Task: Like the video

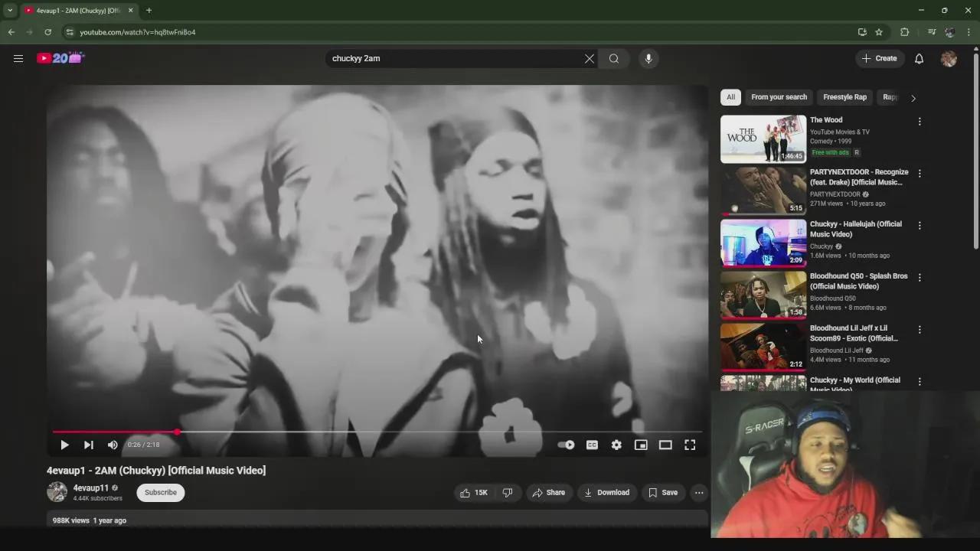Action: coord(474,493)
